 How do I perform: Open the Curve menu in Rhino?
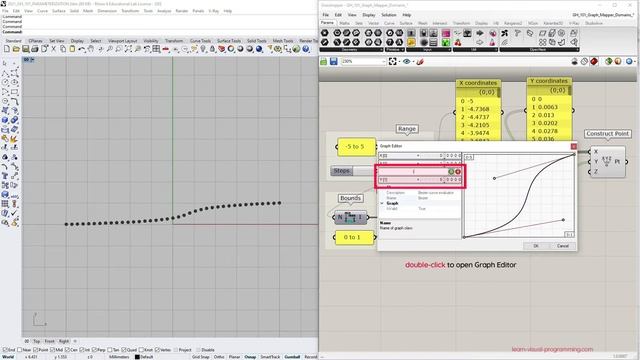(42, 11)
